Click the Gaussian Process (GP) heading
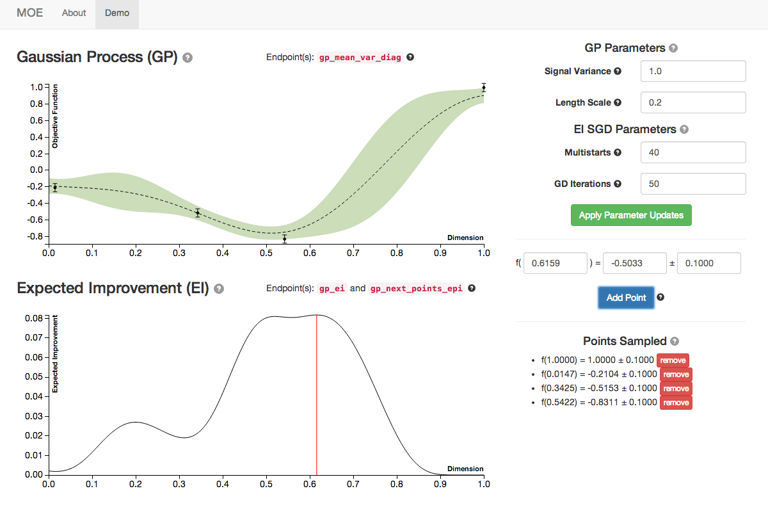Image resolution: width=768 pixels, height=532 pixels. pyautogui.click(x=97, y=57)
